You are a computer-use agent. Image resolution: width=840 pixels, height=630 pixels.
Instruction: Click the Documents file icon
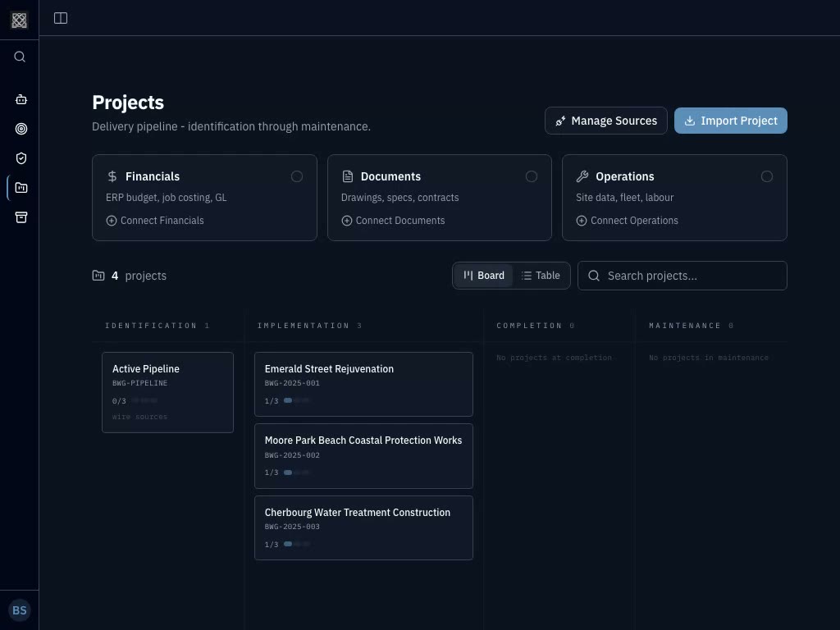[x=348, y=176]
